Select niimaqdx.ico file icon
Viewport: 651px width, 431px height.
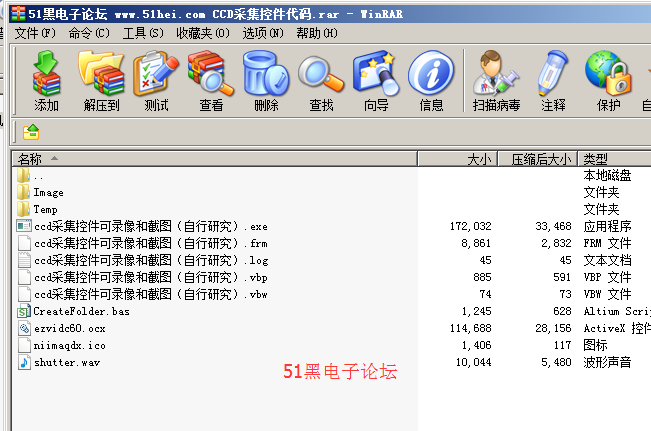(24, 345)
